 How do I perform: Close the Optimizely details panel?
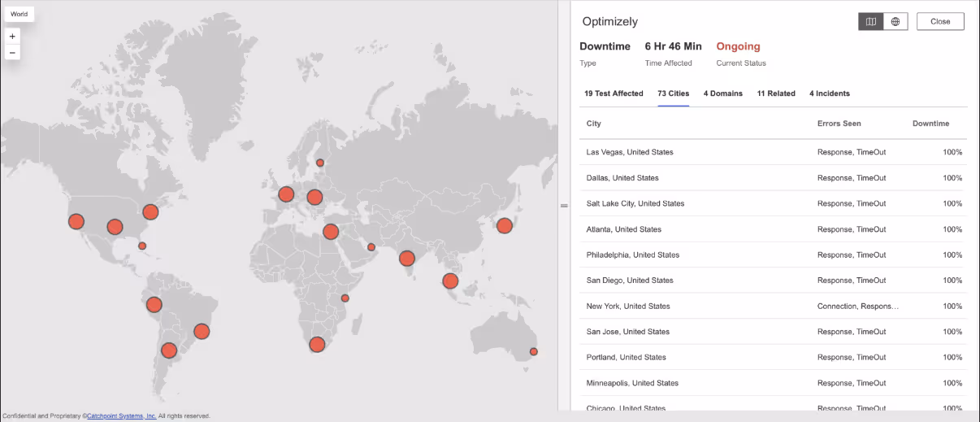pos(940,22)
